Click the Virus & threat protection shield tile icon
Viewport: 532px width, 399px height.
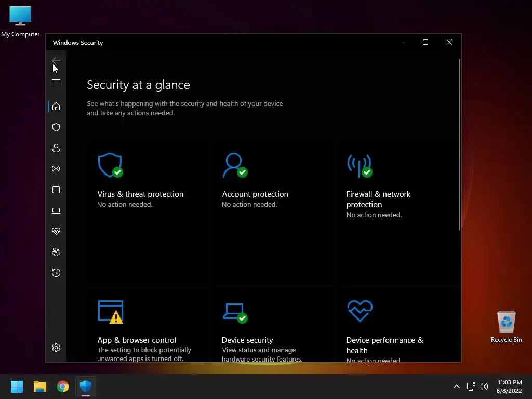tap(110, 165)
